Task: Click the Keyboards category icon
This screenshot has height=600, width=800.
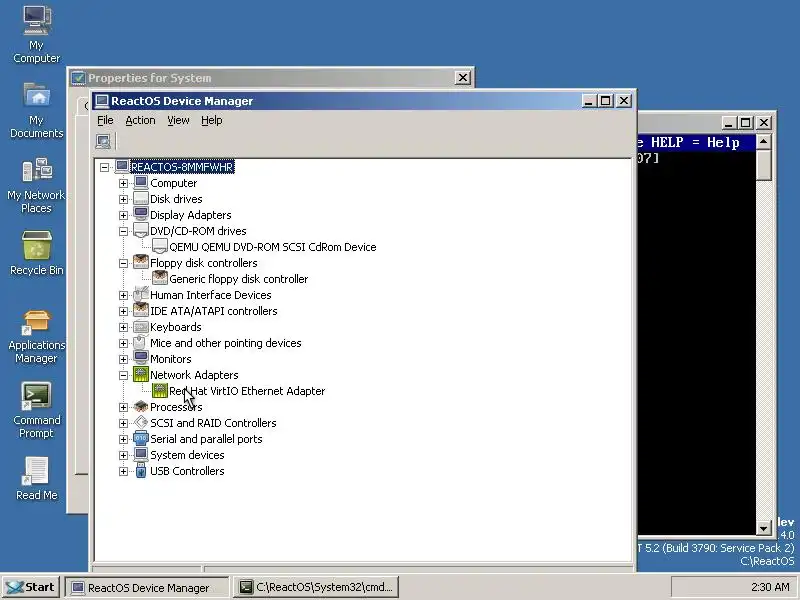Action: (x=141, y=327)
